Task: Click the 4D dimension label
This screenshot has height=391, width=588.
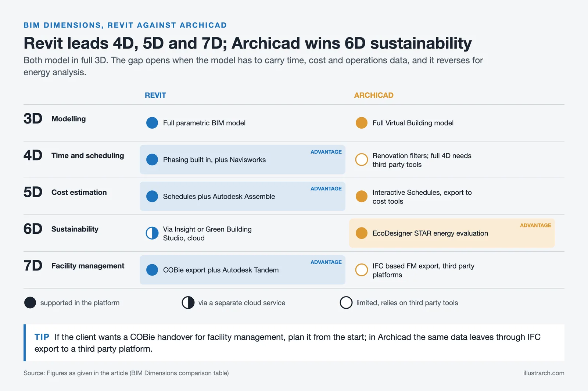Action: 33,155
